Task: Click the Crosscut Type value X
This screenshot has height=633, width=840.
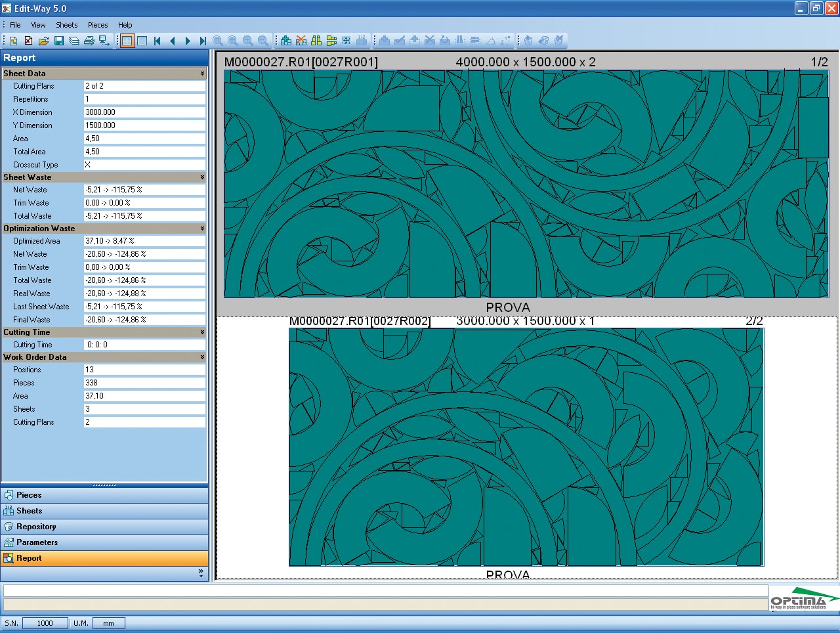Action: coord(144,165)
